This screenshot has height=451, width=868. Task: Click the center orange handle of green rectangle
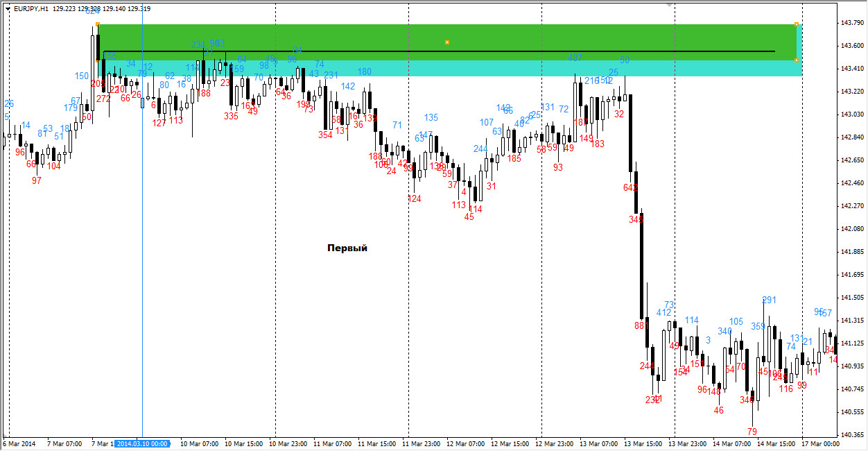click(x=446, y=42)
